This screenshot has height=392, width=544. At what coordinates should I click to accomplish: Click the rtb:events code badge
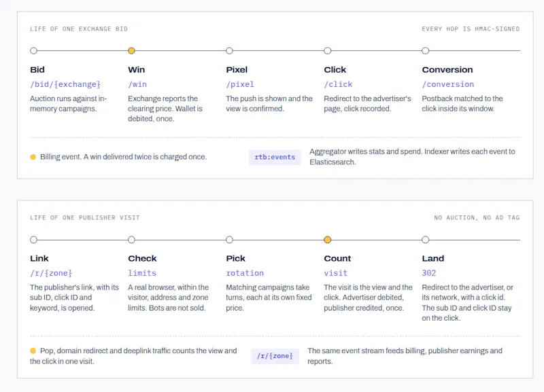(x=275, y=158)
